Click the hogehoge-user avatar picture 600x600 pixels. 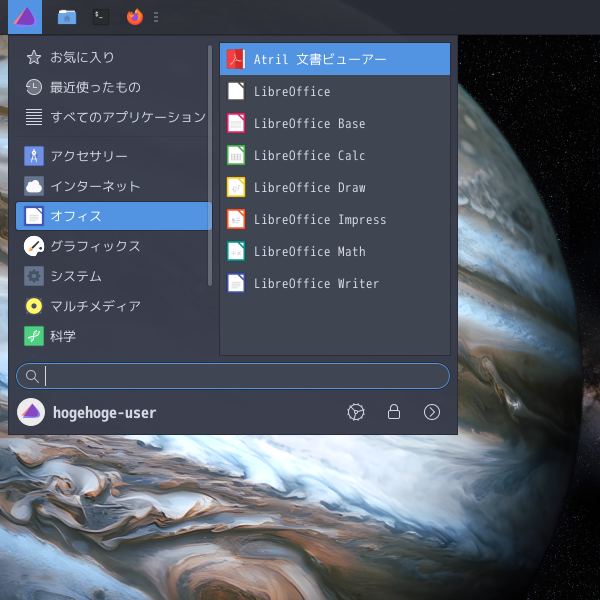[x=31, y=412]
